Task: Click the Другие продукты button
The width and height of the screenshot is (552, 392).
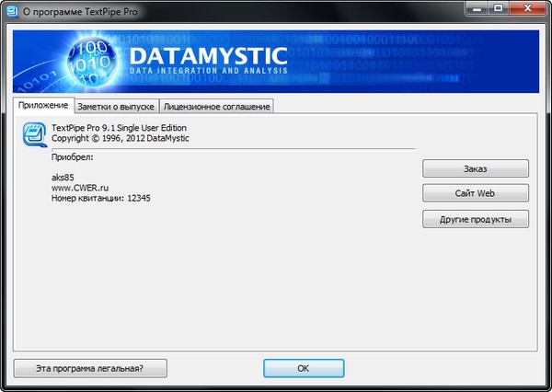Action: coord(476,219)
